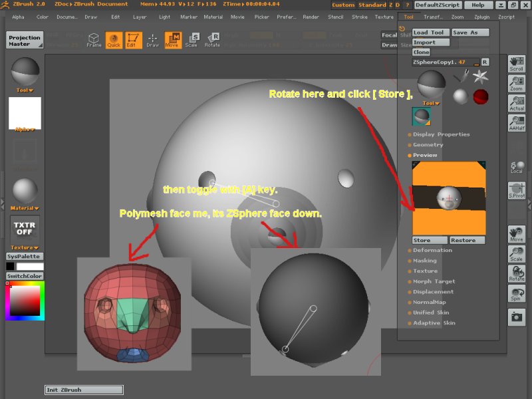Select the white main color swatch
Screen dimensions: 532x399
pos(30,267)
